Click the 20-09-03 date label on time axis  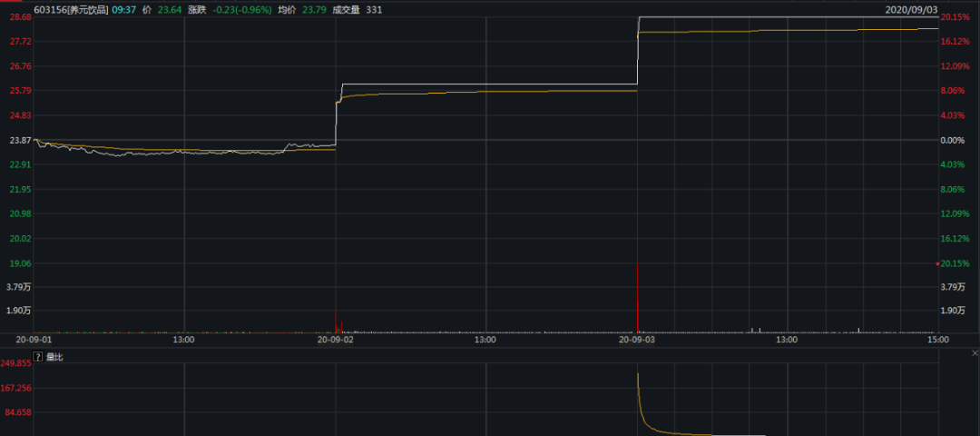click(x=638, y=340)
